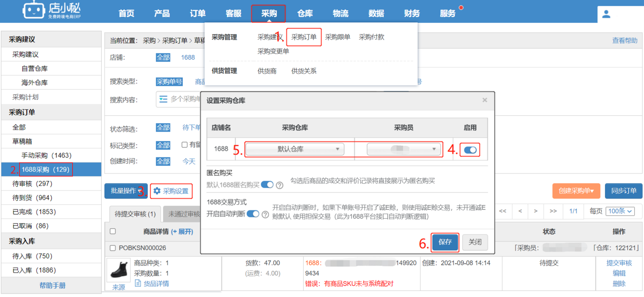
Task: Open 产品 in the top navigation
Action: (x=162, y=13)
